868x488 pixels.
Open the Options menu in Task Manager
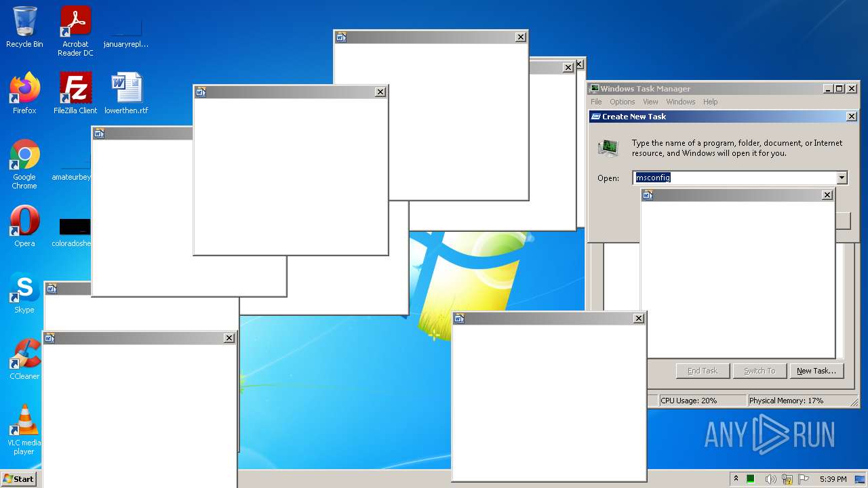click(622, 102)
